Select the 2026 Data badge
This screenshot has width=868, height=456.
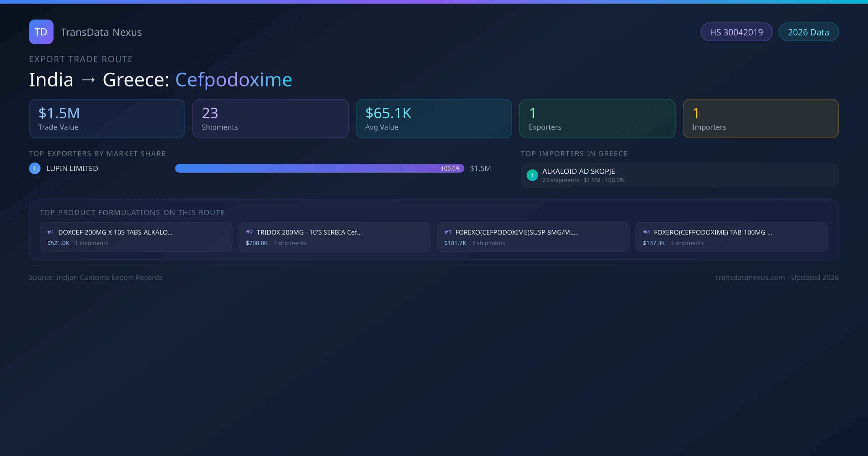tap(808, 32)
